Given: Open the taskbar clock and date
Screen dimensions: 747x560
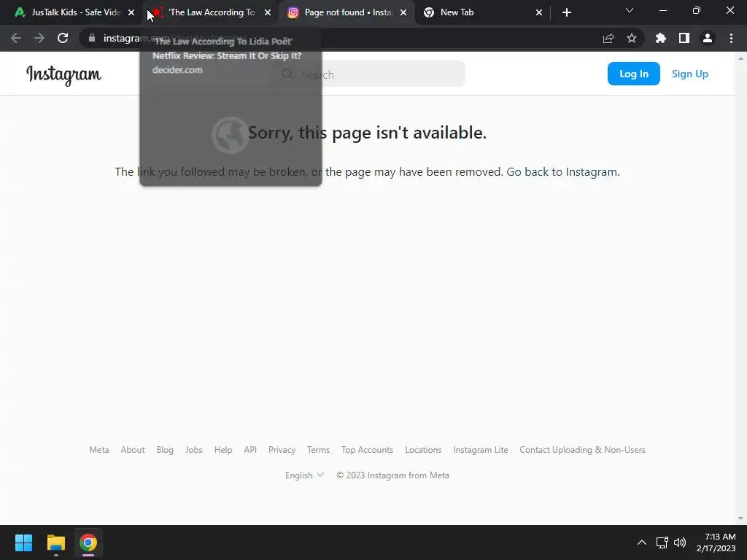Looking at the screenshot, I should (x=716, y=542).
